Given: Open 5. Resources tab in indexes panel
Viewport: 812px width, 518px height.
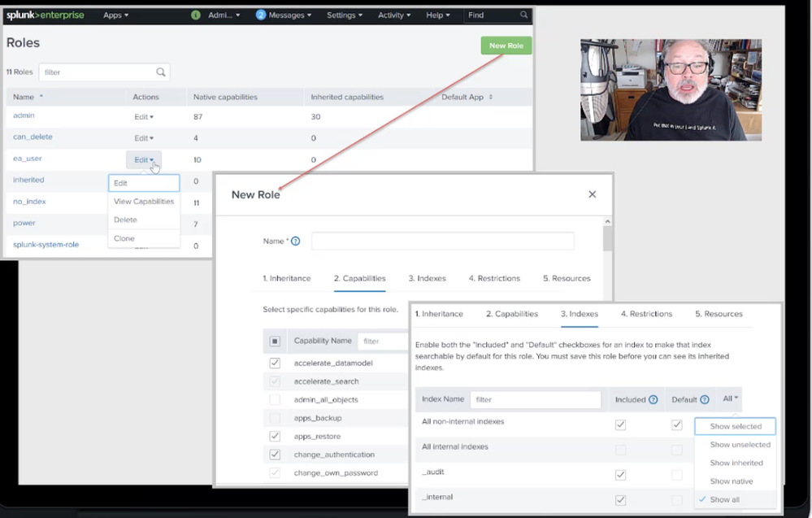Looking at the screenshot, I should pos(719,314).
